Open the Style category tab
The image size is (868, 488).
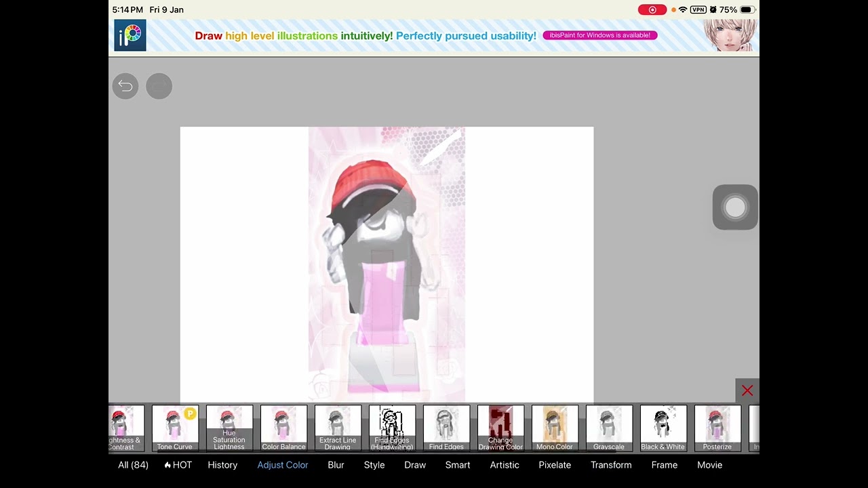click(374, 465)
